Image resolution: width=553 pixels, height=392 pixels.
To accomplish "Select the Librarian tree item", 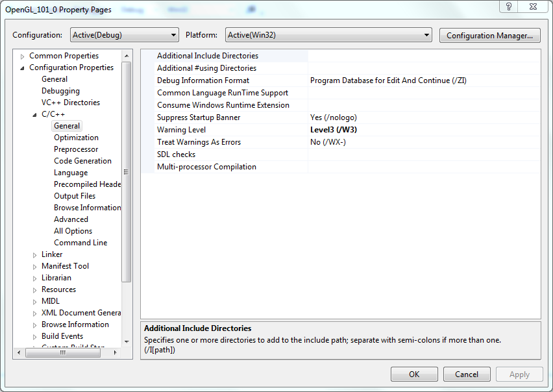I will pos(56,277).
